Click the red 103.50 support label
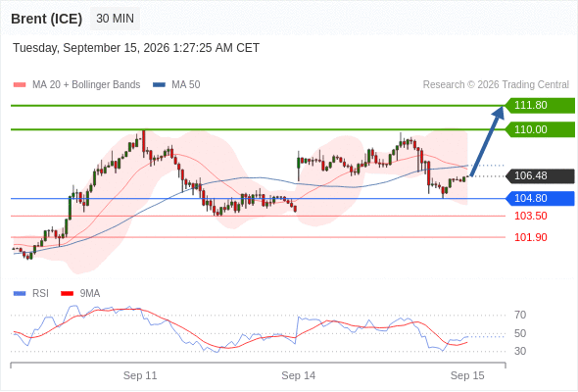 (530, 216)
